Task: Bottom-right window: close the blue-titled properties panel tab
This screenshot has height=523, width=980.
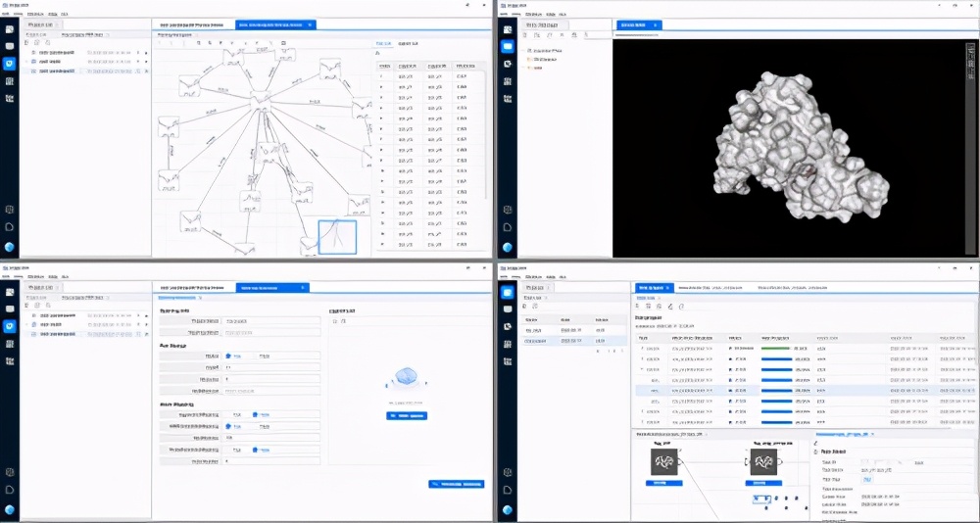Action: pyautogui.click(x=872, y=434)
